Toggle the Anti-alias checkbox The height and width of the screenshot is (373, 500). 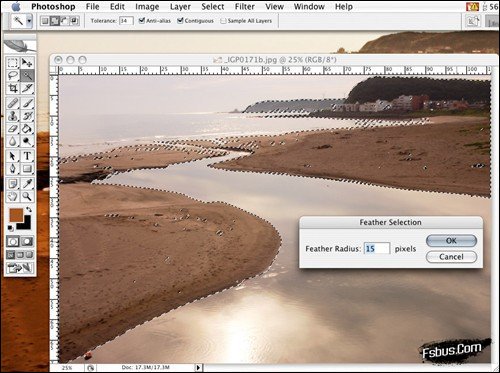click(x=142, y=21)
